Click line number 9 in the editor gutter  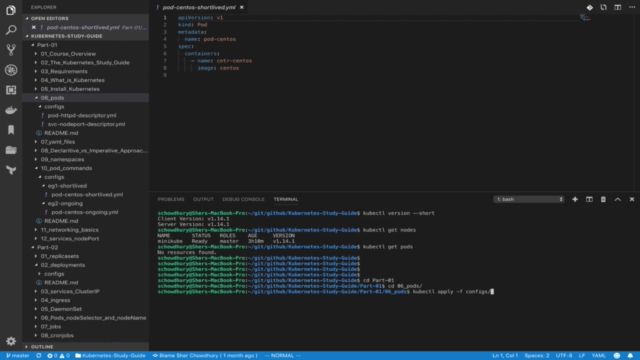(165, 75)
